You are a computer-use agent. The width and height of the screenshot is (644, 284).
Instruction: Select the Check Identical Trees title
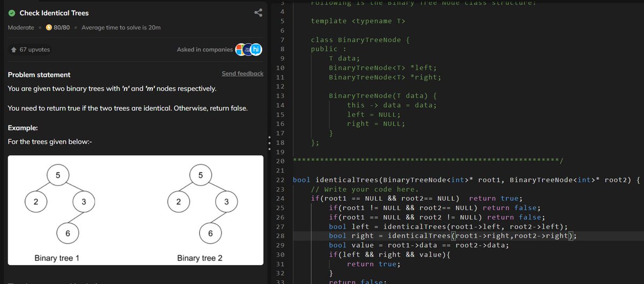[54, 13]
